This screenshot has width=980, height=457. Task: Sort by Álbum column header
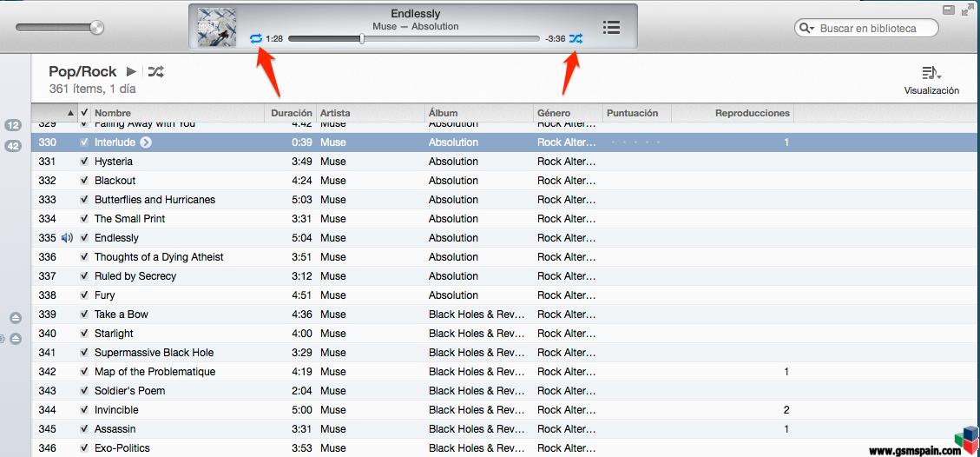[479, 113]
